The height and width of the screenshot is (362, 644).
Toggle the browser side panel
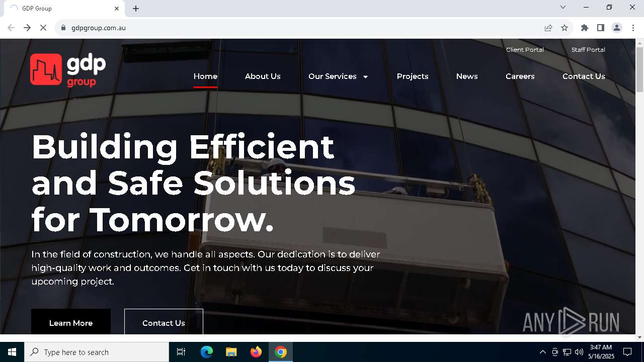(x=601, y=28)
